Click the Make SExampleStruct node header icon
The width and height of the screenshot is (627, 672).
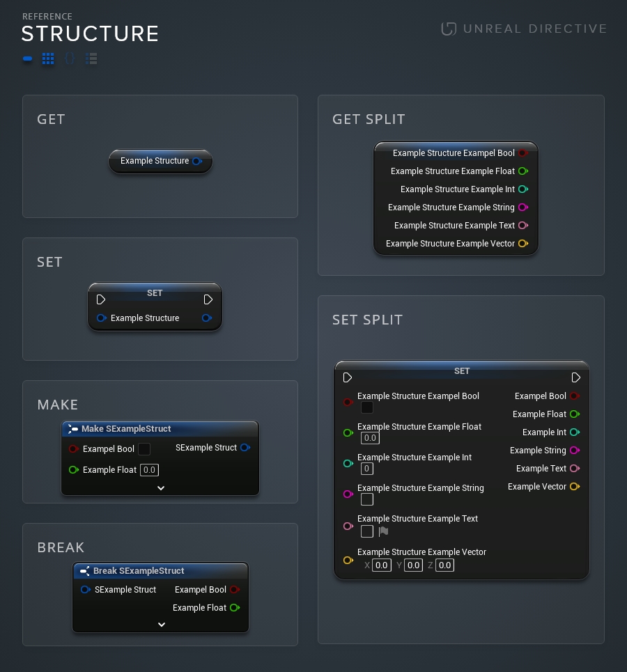click(x=73, y=429)
